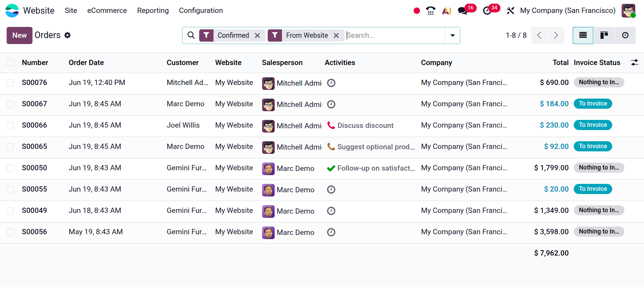The width and height of the screenshot is (644, 287).
Task: Switch to kanban view
Action: point(604,35)
